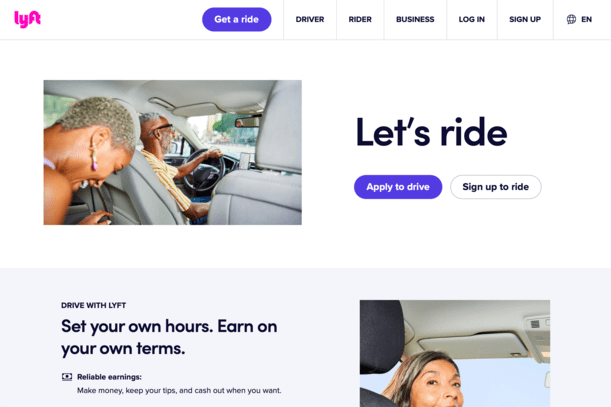Click the SIGN UP link

525,19
